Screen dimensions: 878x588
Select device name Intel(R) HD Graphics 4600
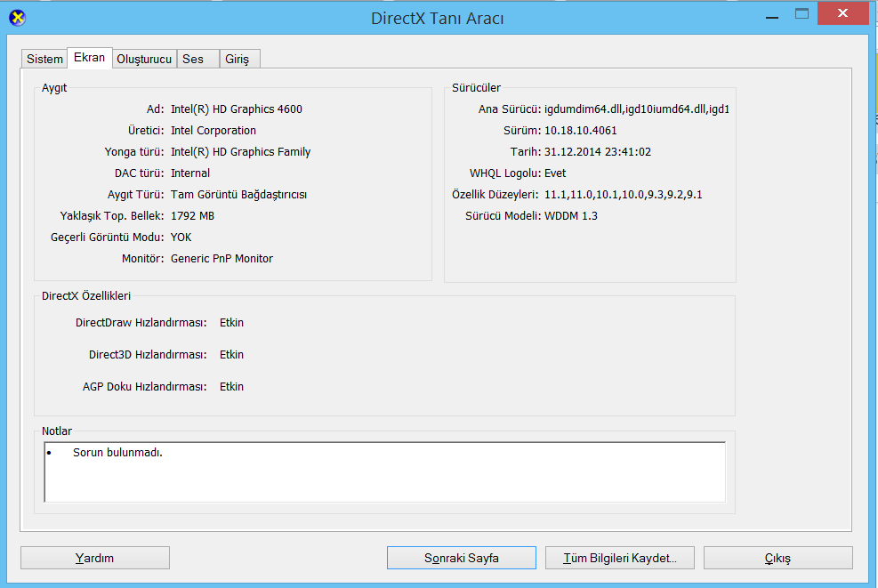(x=237, y=109)
